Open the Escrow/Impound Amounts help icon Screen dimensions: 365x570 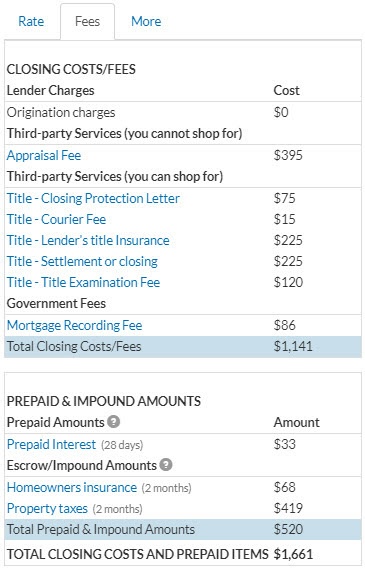(166, 465)
